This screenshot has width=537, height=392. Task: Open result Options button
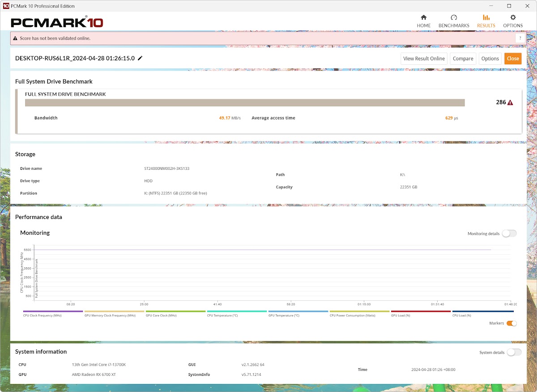(490, 59)
